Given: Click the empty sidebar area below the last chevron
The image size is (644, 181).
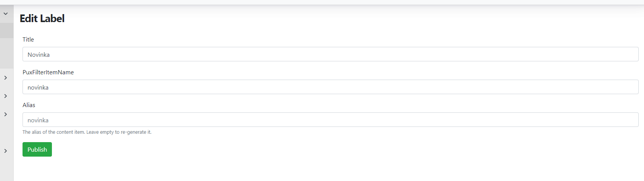Looking at the screenshot, I should (6, 168).
